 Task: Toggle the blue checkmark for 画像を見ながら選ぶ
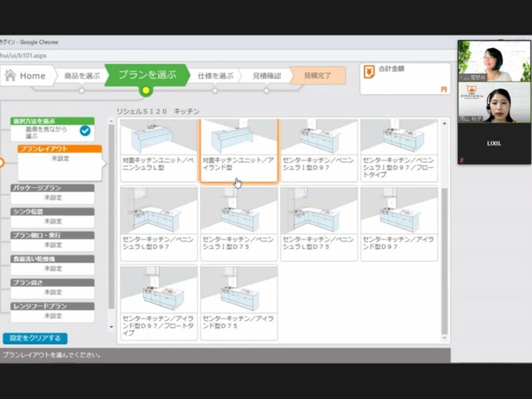[85, 131]
